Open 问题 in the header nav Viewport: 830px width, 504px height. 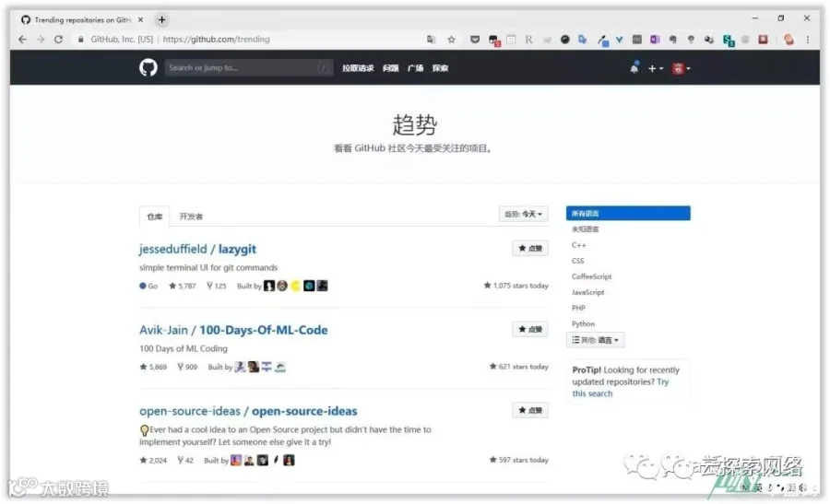[x=391, y=67]
